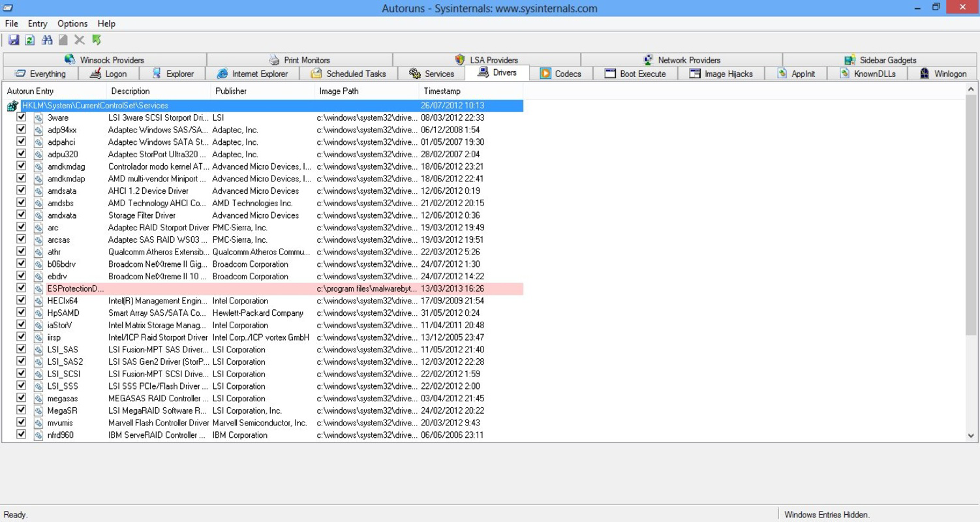Click the Save toolbar icon

click(x=14, y=40)
